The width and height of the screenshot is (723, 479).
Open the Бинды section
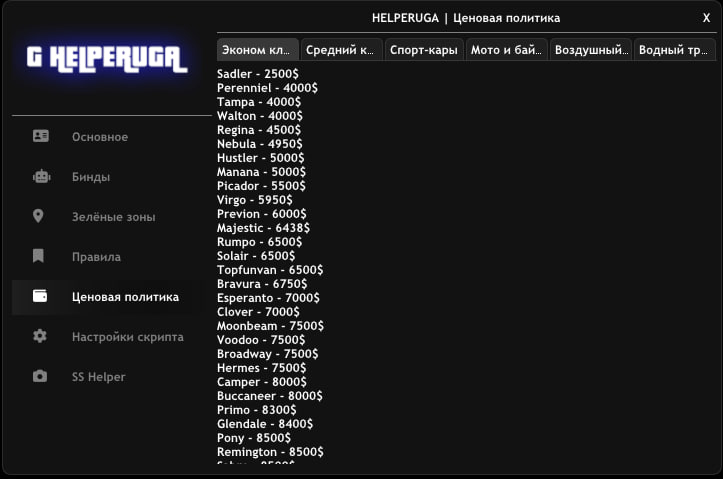tap(107, 177)
